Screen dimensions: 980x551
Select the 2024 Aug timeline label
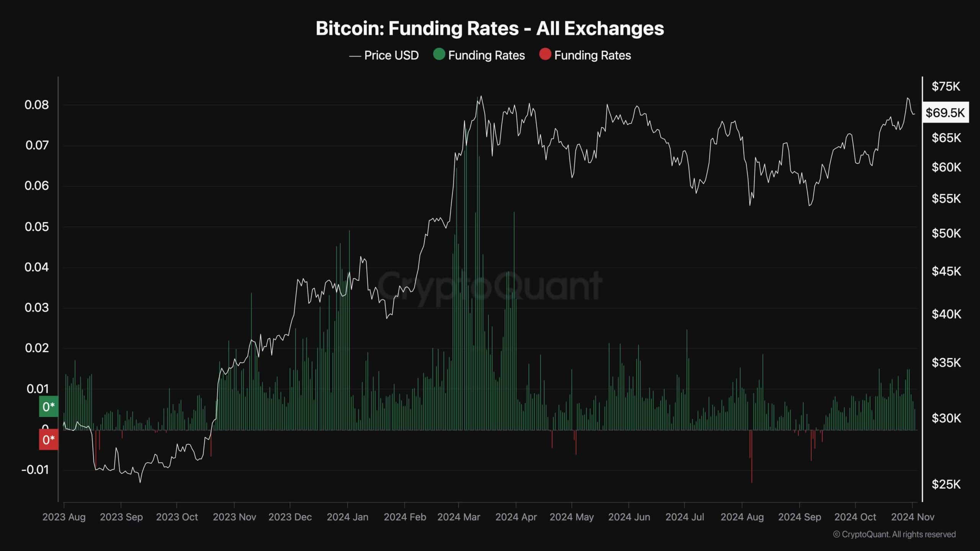point(742,517)
